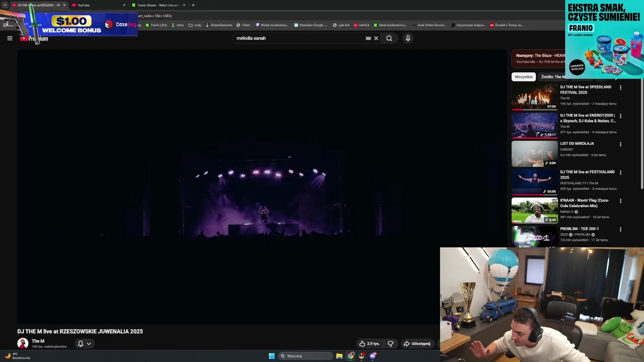Switch to the Franio Stream Kick tab
Image resolution: width=644 pixels, height=362 pixels.
tap(158, 5)
